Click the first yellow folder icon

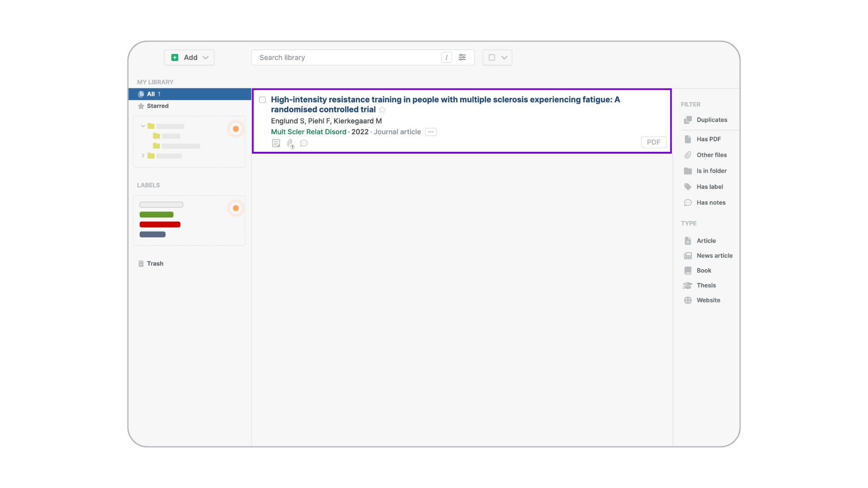point(151,126)
